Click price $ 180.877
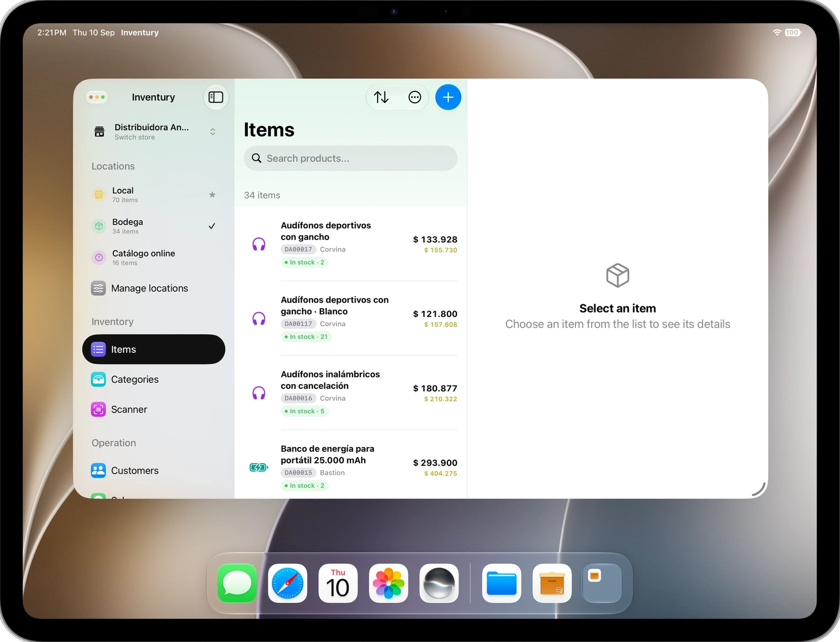 [435, 389]
